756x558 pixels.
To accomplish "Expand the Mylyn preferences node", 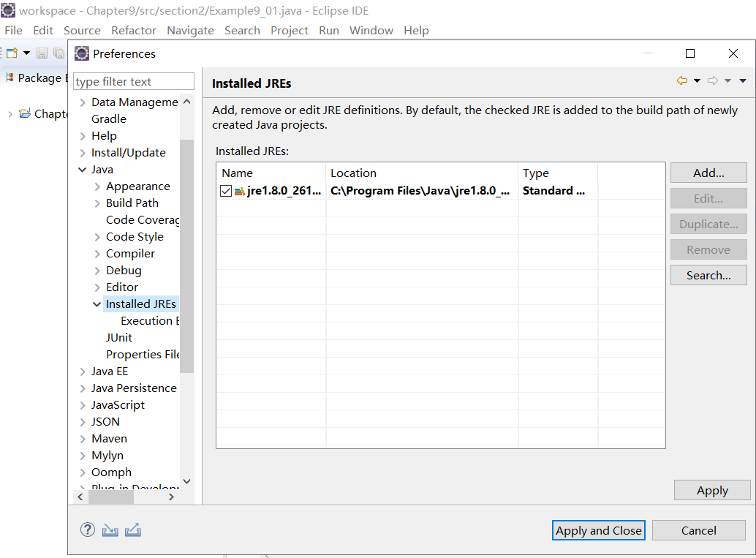I will coord(83,456).
